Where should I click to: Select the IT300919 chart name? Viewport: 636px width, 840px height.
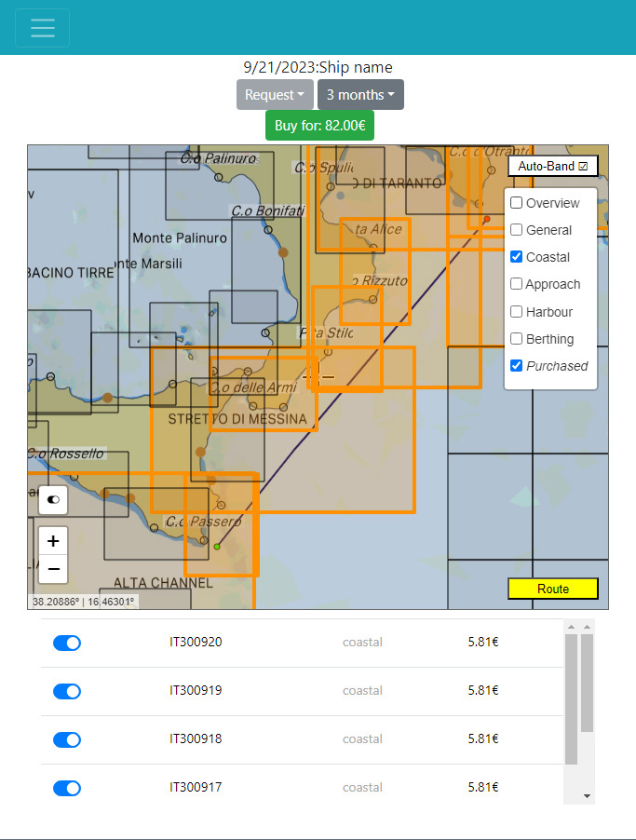tap(196, 690)
